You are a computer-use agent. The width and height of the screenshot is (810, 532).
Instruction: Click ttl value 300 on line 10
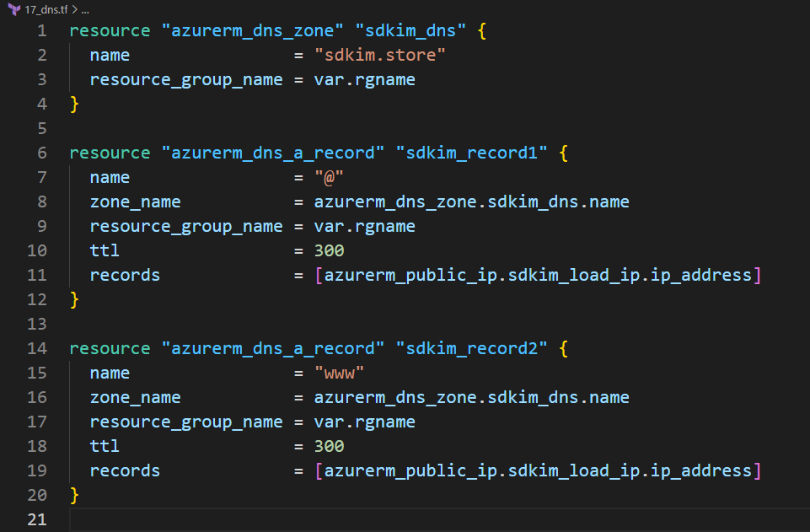coord(329,251)
